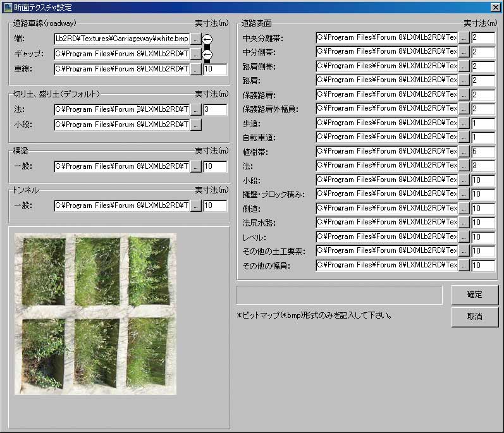Browse for 小段 texture in 切り土、盛り土 group
The width and height of the screenshot is (504, 433).
pos(196,125)
